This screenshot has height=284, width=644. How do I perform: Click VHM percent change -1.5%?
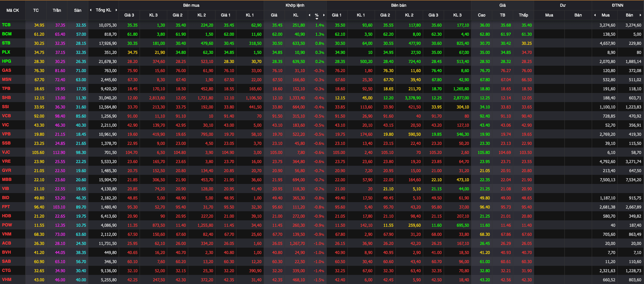tap(319, 280)
